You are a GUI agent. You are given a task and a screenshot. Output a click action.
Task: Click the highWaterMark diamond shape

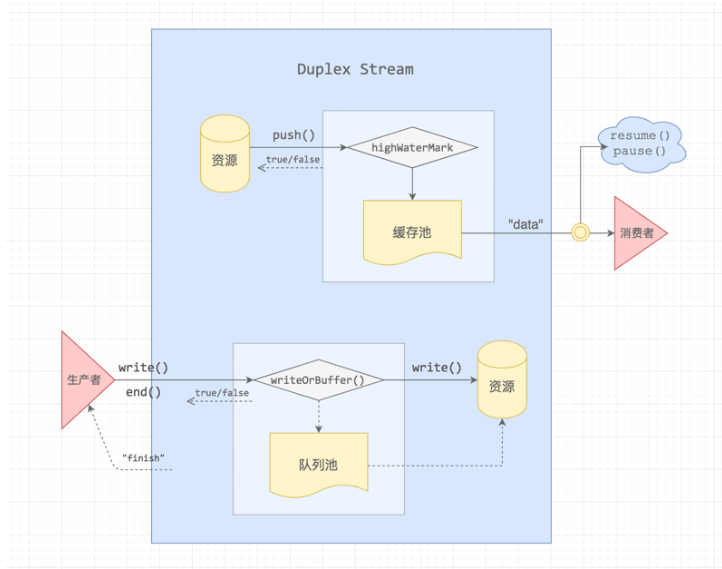(x=413, y=147)
